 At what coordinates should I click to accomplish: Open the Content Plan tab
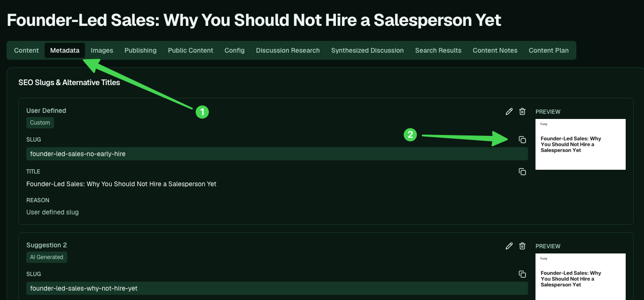coord(549,50)
